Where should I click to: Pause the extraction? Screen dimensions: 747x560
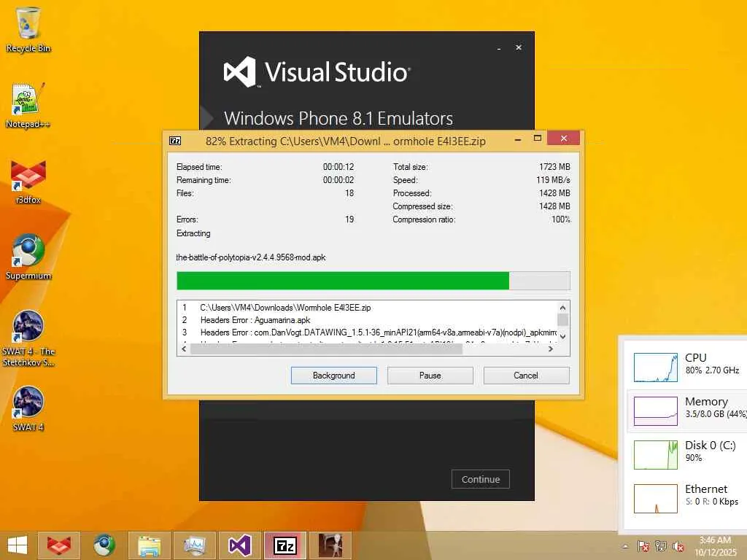(x=430, y=376)
